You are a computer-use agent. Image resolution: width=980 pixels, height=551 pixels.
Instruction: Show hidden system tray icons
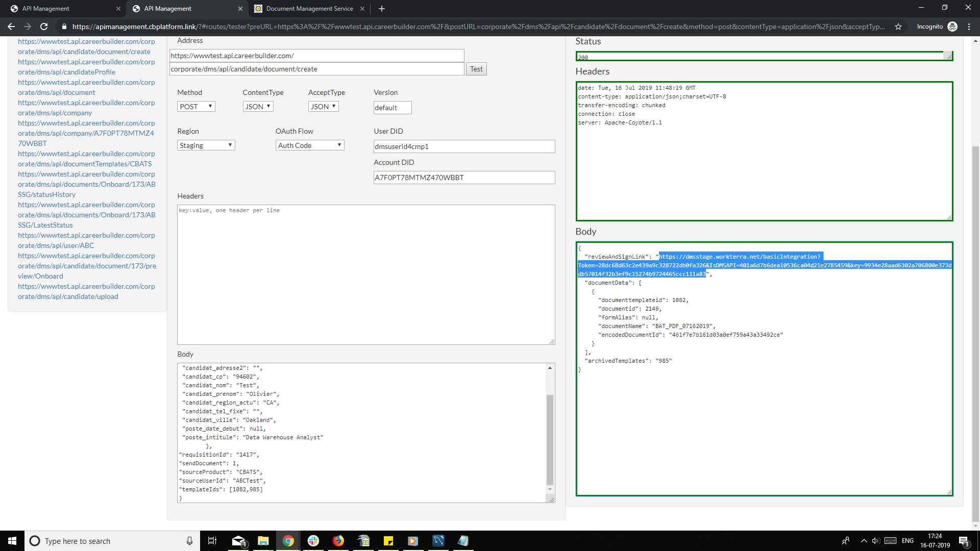864,541
